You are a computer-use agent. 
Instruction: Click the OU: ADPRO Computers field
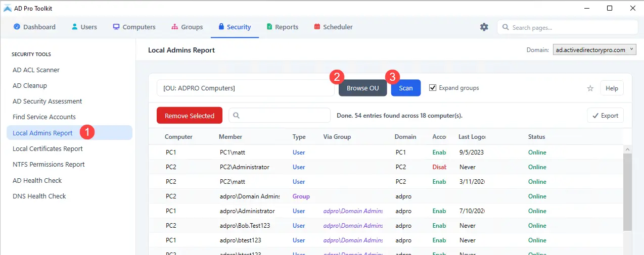[x=246, y=88]
